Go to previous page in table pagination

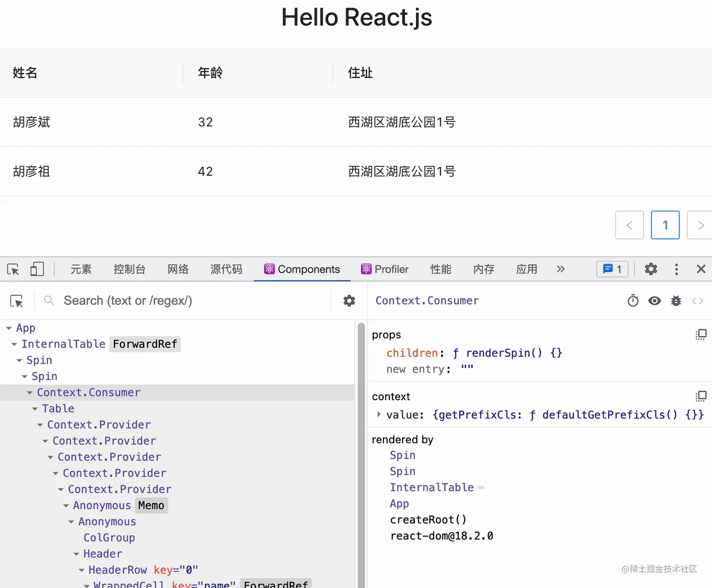(629, 225)
